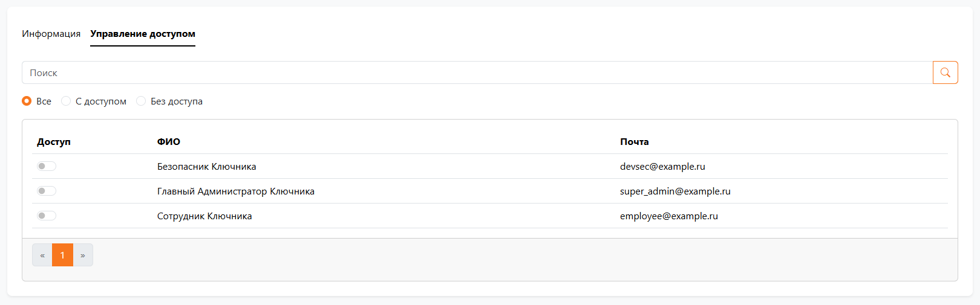
Task: Click the Доступ column header
Action: coord(54,141)
